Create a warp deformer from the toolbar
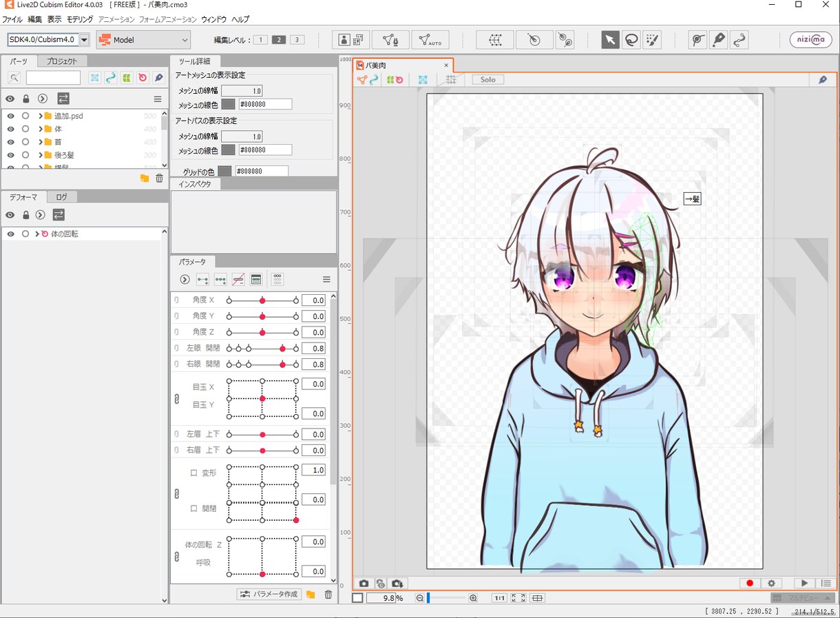 495,40
